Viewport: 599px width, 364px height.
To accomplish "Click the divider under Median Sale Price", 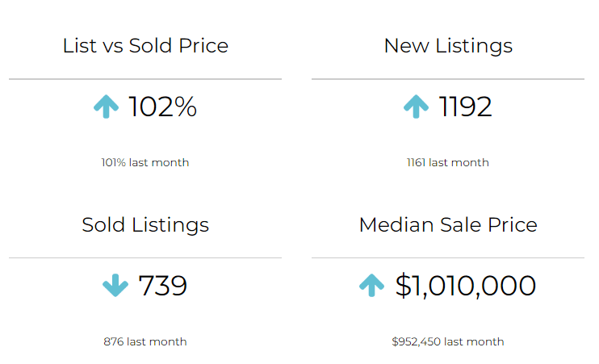I will coord(448,258).
